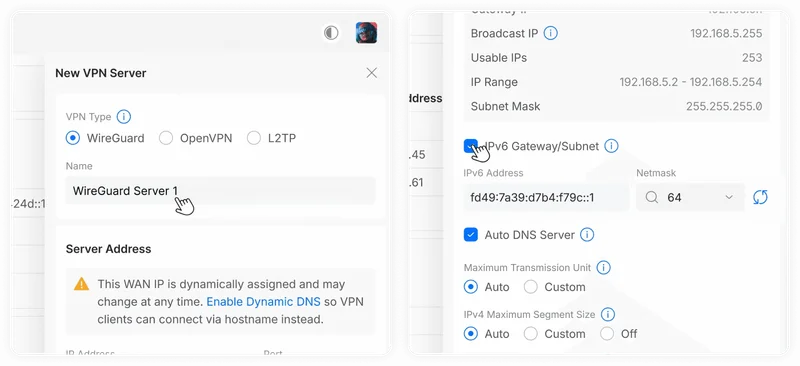Toggle the IPv6 Gateway/Subnet checkbox
This screenshot has height=366, width=800.
tap(471, 147)
